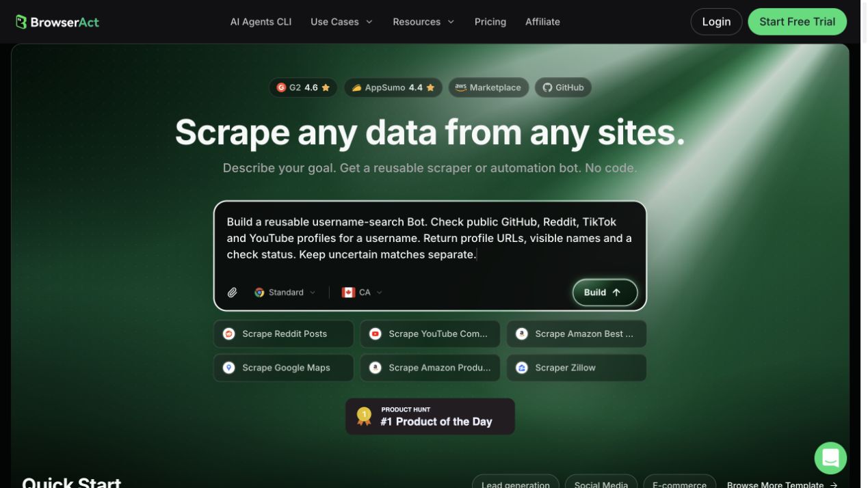Expand the Use Cases menu
The image size is (868, 488).
(341, 22)
